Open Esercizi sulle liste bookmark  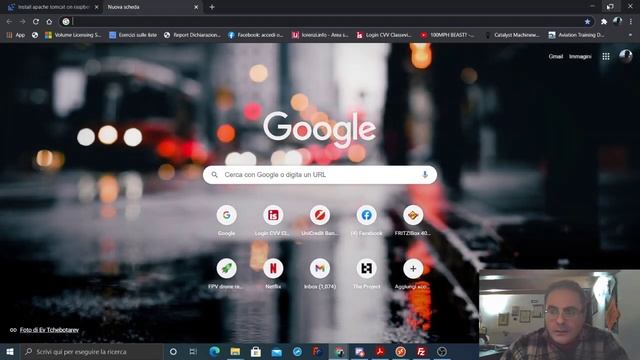[x=133, y=35]
